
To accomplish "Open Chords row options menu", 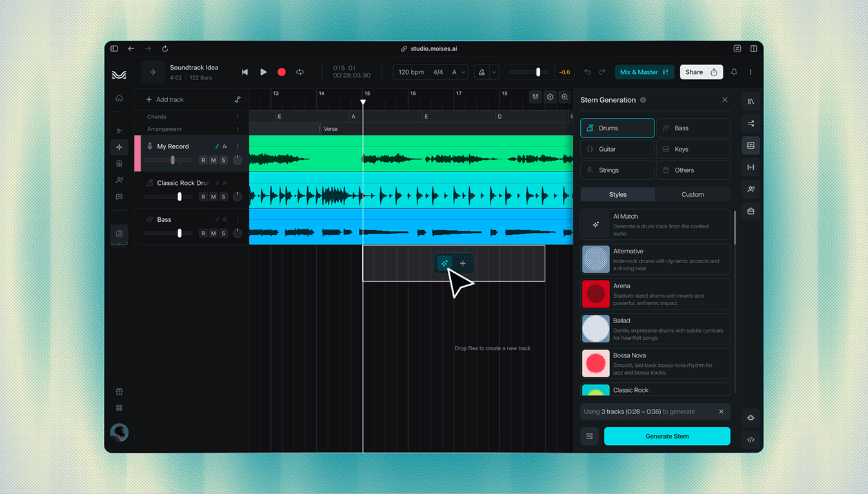I will click(x=237, y=117).
